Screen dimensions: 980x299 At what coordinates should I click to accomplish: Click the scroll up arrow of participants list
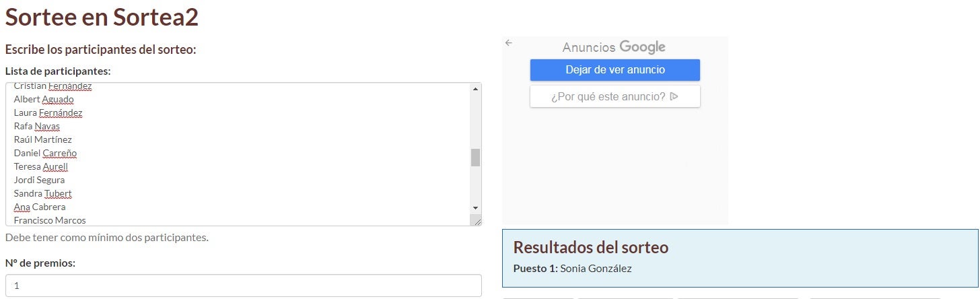click(475, 89)
